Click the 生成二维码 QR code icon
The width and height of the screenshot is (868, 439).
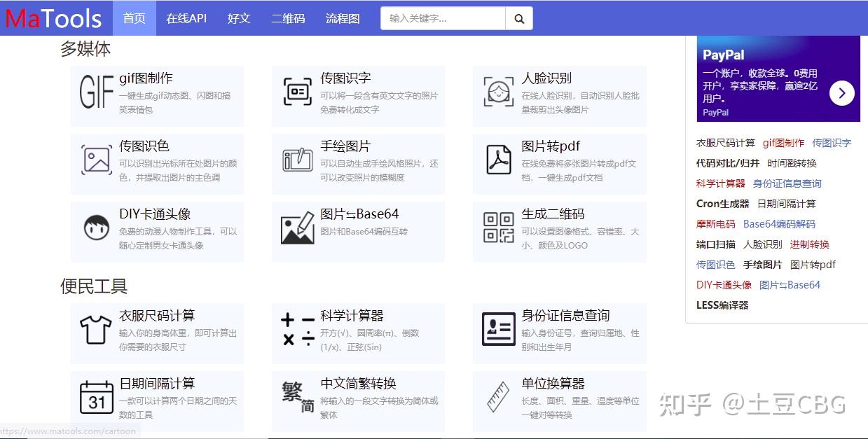pos(499,228)
